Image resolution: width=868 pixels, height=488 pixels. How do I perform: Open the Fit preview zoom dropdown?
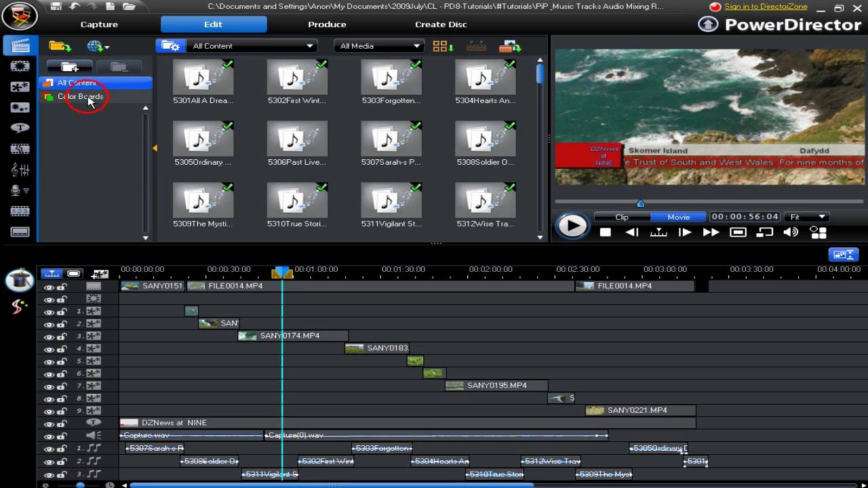pyautogui.click(x=808, y=217)
